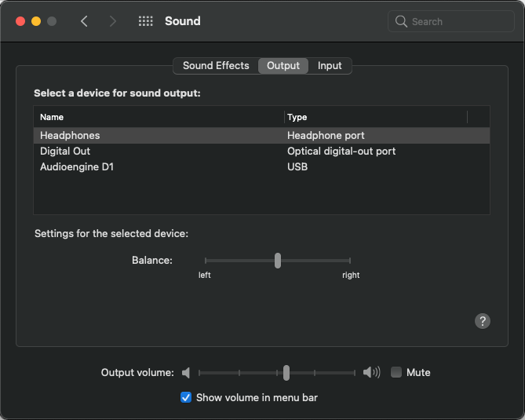Click the loud volume speaker icon
Viewport: 525px width, 420px height.
[372, 372]
